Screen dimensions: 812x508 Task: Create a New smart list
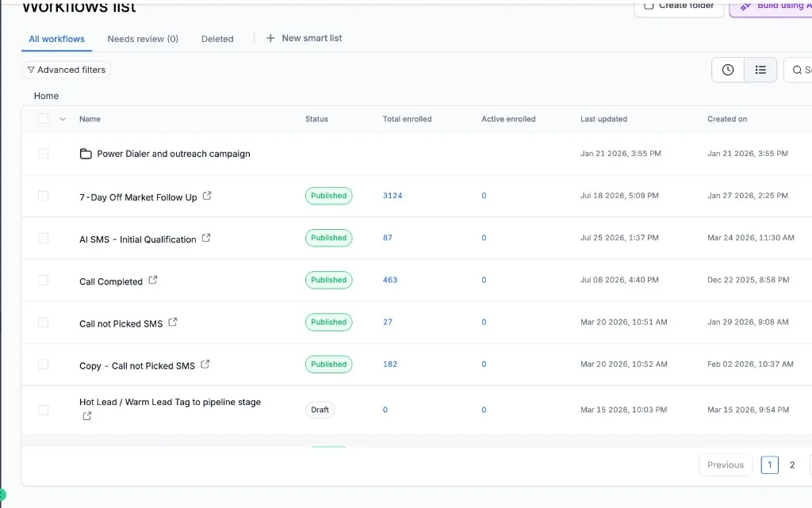point(304,38)
